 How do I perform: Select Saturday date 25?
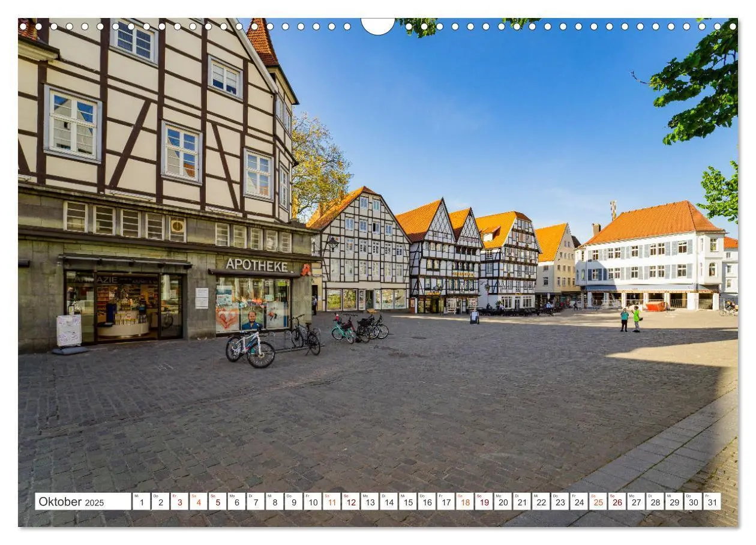pos(597,502)
